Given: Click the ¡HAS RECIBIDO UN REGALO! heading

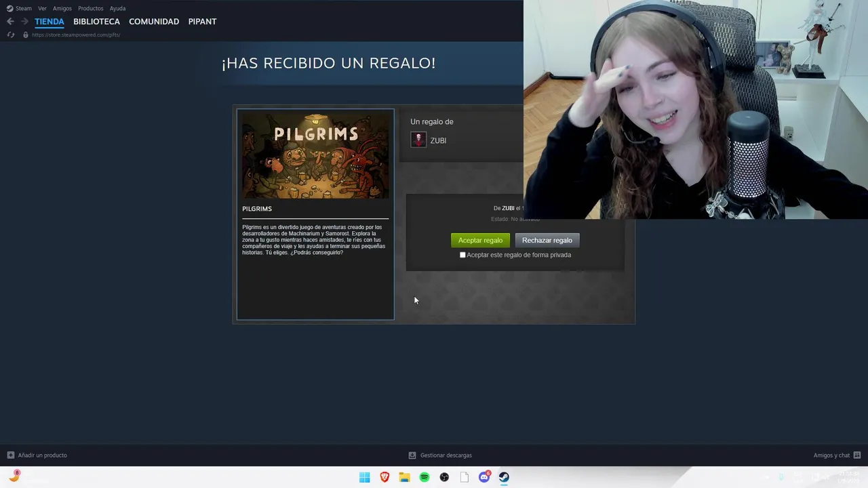Looking at the screenshot, I should click(x=328, y=63).
